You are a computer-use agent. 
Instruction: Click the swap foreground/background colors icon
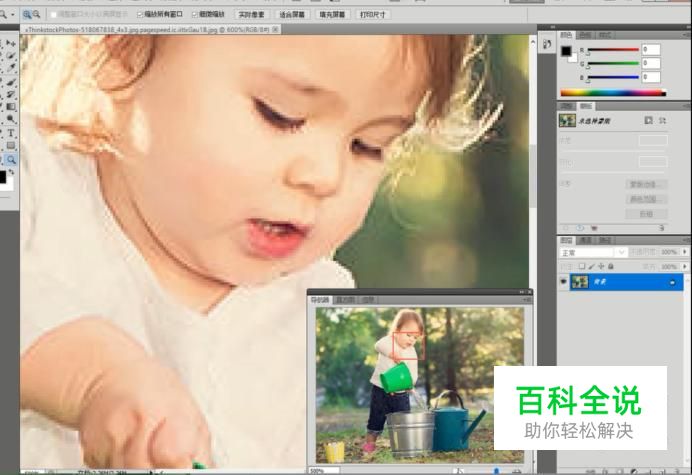point(11,171)
